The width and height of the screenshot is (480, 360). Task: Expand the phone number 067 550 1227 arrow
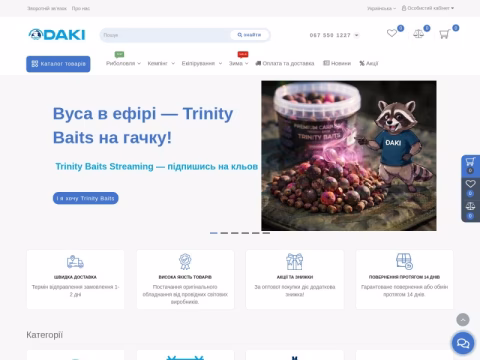(x=356, y=35)
